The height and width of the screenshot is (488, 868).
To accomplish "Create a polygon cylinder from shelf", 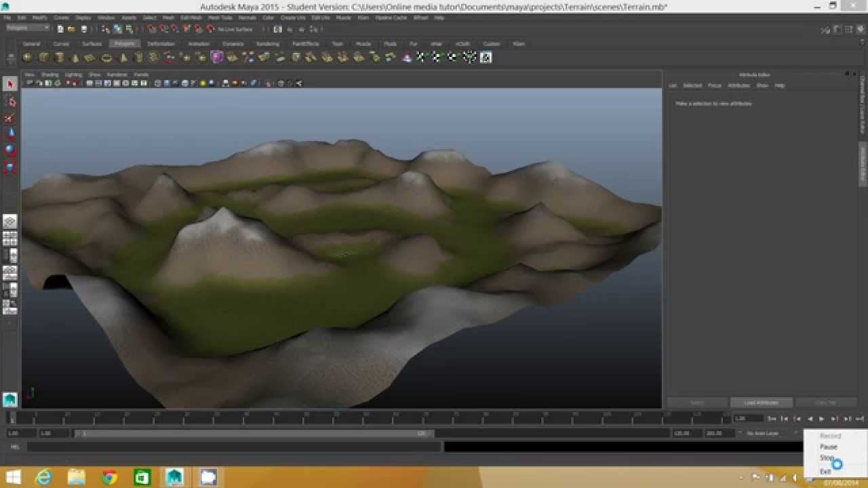I will coord(59,58).
